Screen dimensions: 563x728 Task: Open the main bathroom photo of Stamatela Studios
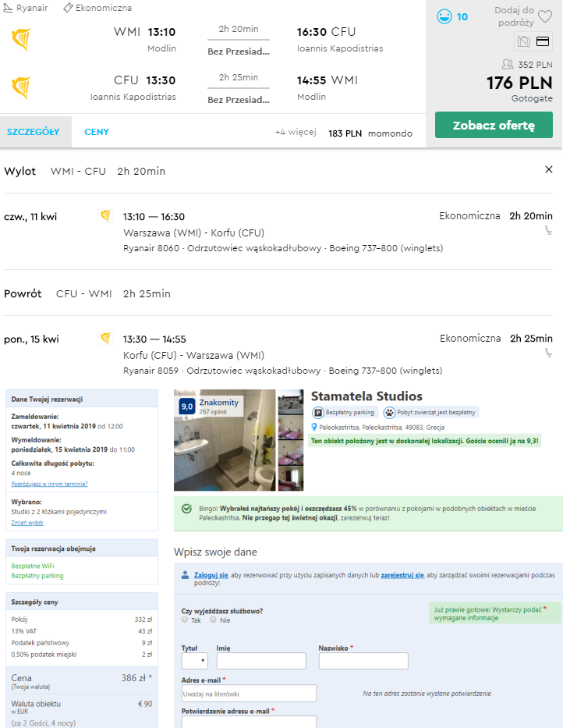(x=225, y=440)
